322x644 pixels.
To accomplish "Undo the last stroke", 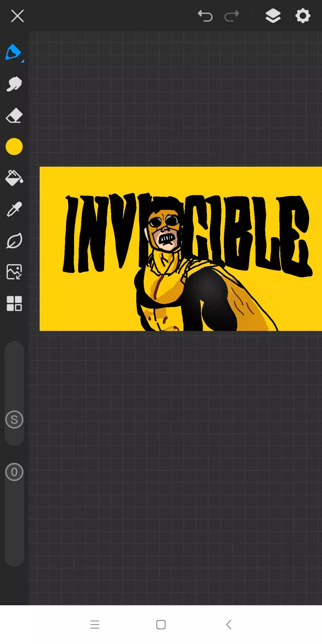I will pyautogui.click(x=205, y=16).
